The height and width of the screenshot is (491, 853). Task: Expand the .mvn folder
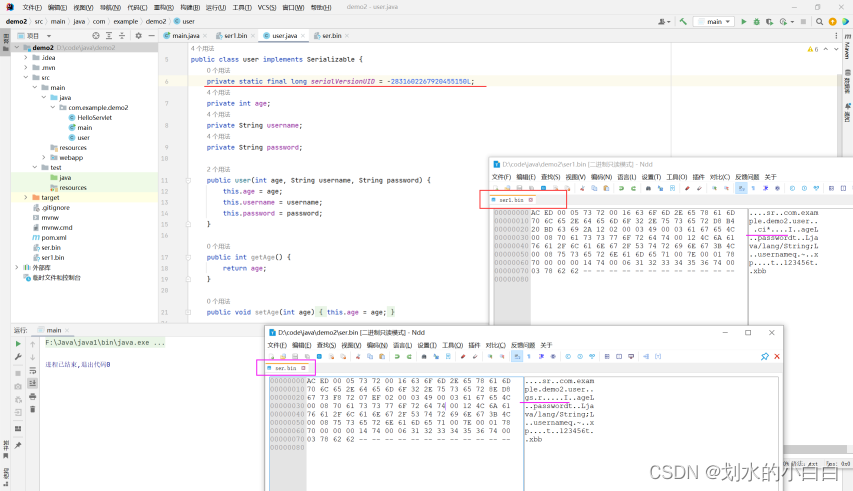point(26,67)
